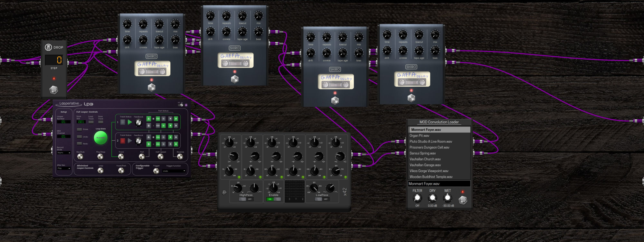Screen dimensions: 644x242
Task: Stomp the Reverse footswitch
Action: coord(180,156)
